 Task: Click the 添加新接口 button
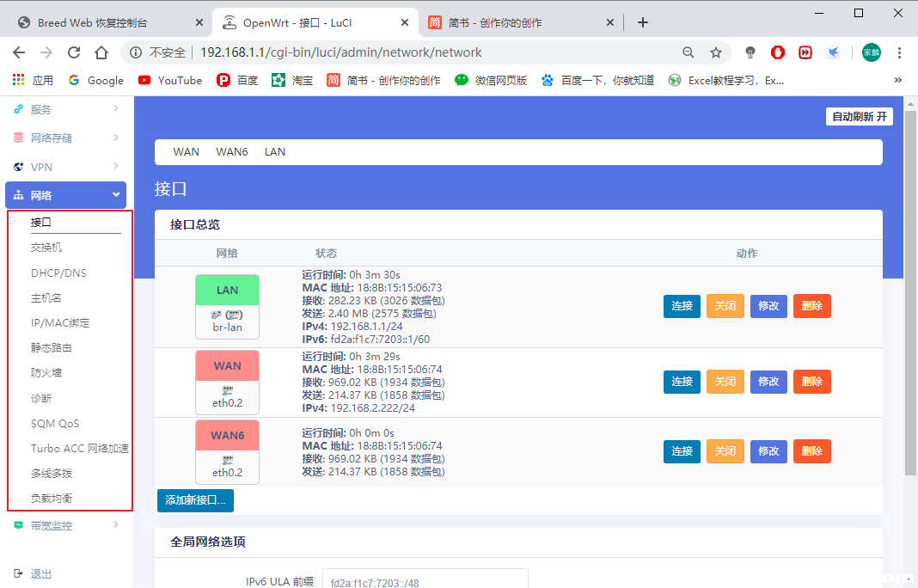195,499
